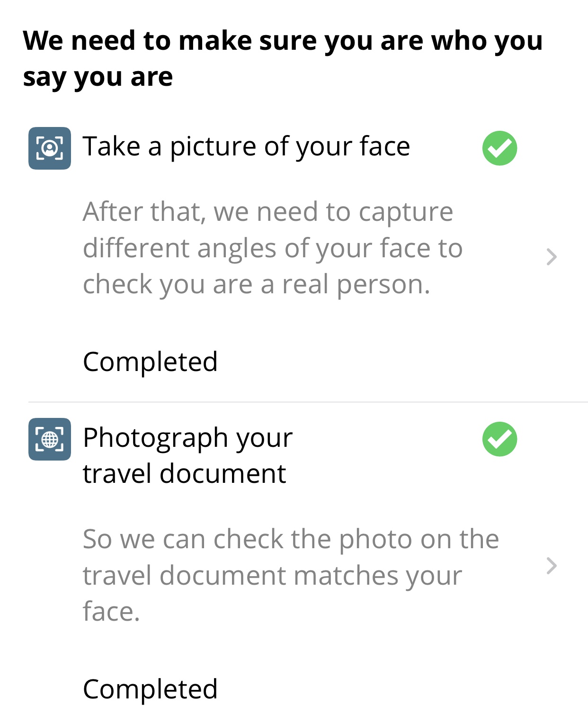Open face step via its right chevron
The width and height of the screenshot is (588, 724).
pos(552,257)
